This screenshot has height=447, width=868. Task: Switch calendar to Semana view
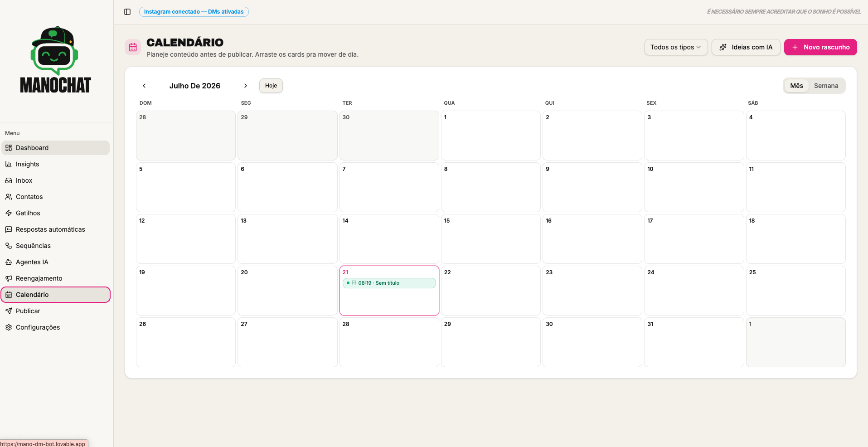click(x=826, y=86)
